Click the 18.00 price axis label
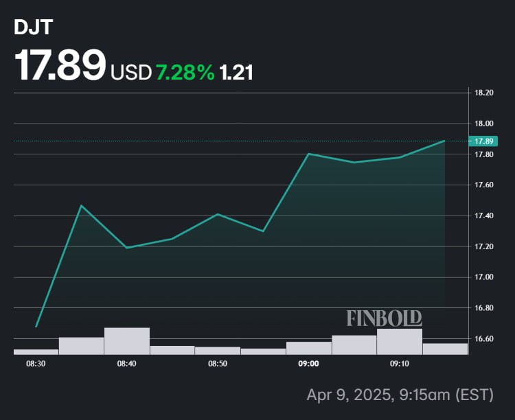Screen dimensions: 515x420 click(x=484, y=124)
